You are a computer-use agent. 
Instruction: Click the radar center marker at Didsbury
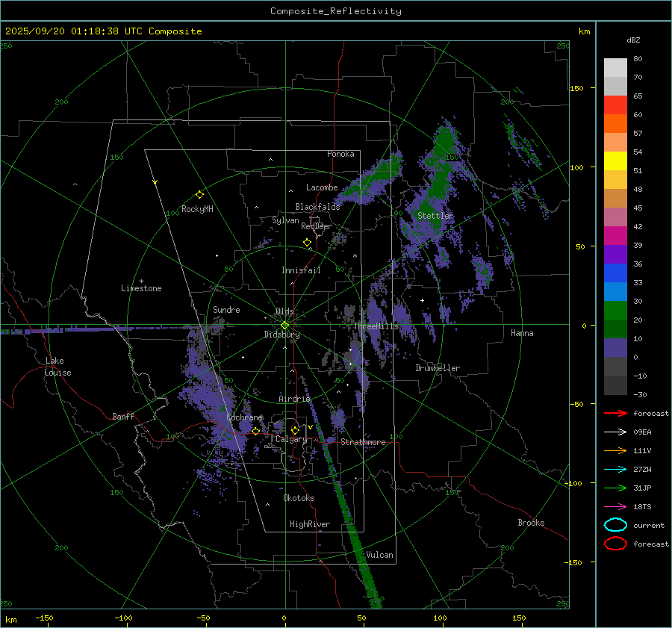[284, 325]
